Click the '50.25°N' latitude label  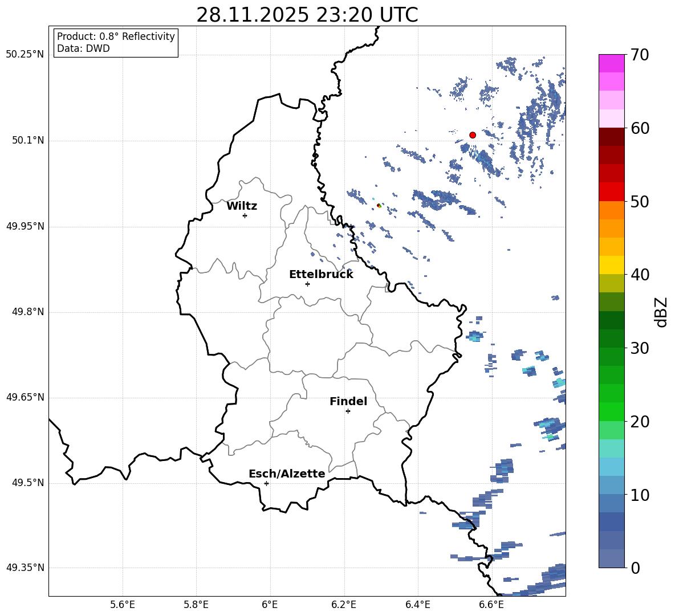tap(25, 55)
